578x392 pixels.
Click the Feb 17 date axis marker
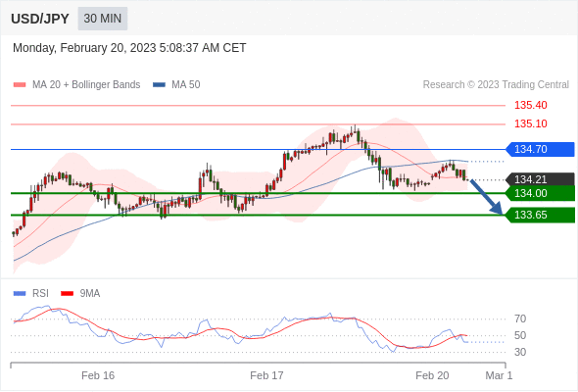point(266,375)
